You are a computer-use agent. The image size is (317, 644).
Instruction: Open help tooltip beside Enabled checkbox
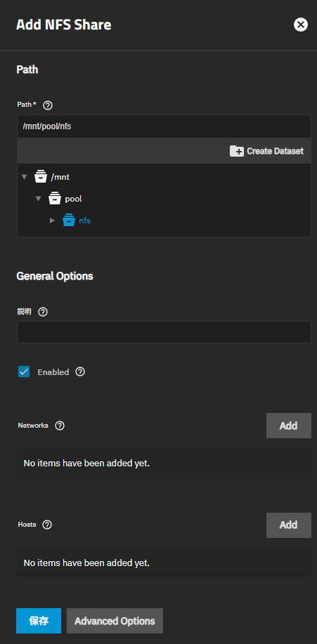point(81,372)
